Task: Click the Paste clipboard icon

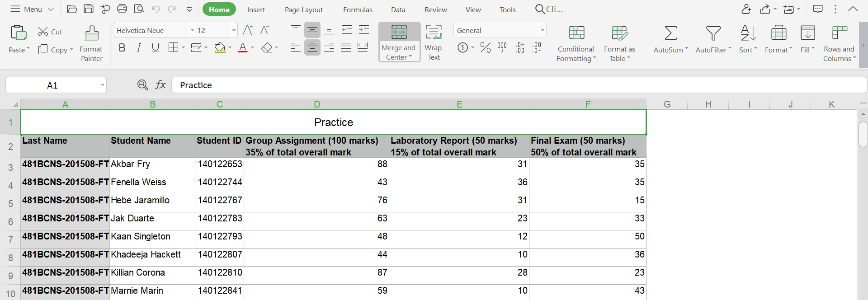Action: coord(19,33)
